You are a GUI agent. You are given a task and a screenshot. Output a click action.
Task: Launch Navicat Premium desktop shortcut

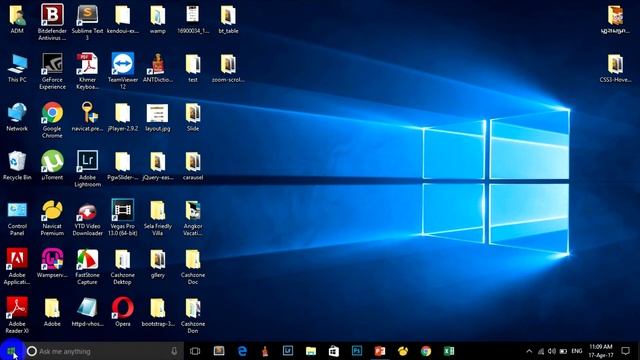[x=52, y=218]
